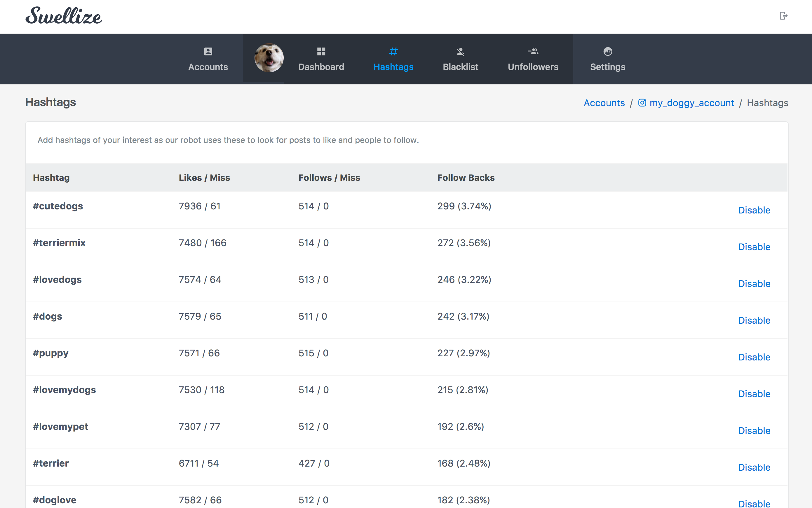812x508 pixels.
Task: Open the my_doggy_account breadcrumb link
Action: click(691, 103)
